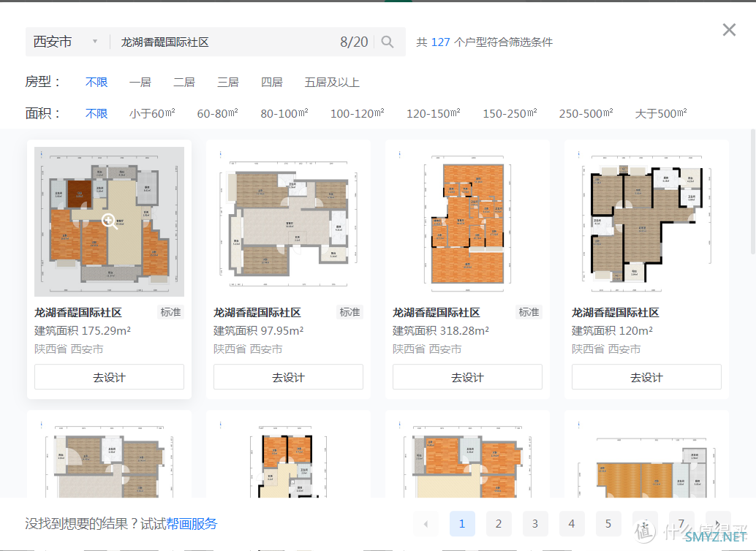Open third floor plan thumbnail in second row
This screenshot has width=756, height=551.
click(467, 457)
